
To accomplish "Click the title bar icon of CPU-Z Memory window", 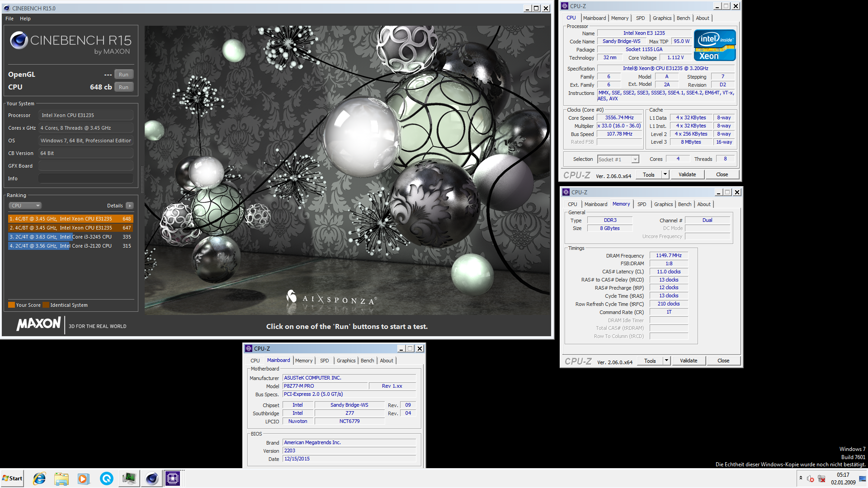I will coord(566,192).
